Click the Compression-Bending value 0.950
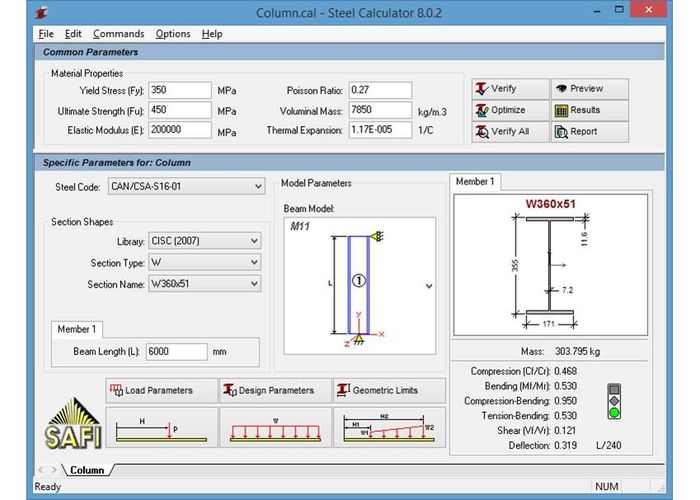Image resolution: width=700 pixels, height=500 pixels. pyautogui.click(x=565, y=401)
